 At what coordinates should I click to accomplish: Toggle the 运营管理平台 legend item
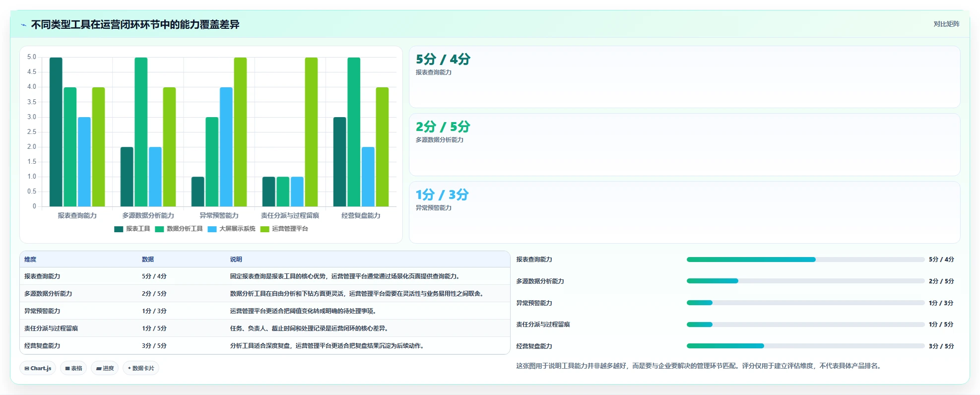click(284, 229)
